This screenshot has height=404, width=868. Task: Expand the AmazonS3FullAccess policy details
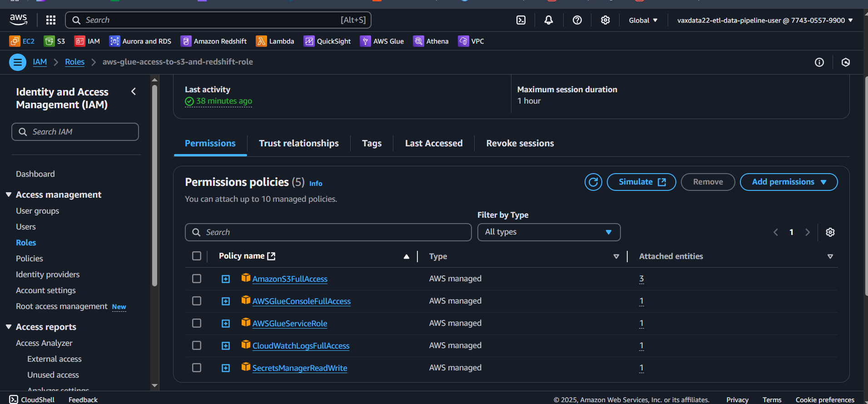[x=226, y=279]
